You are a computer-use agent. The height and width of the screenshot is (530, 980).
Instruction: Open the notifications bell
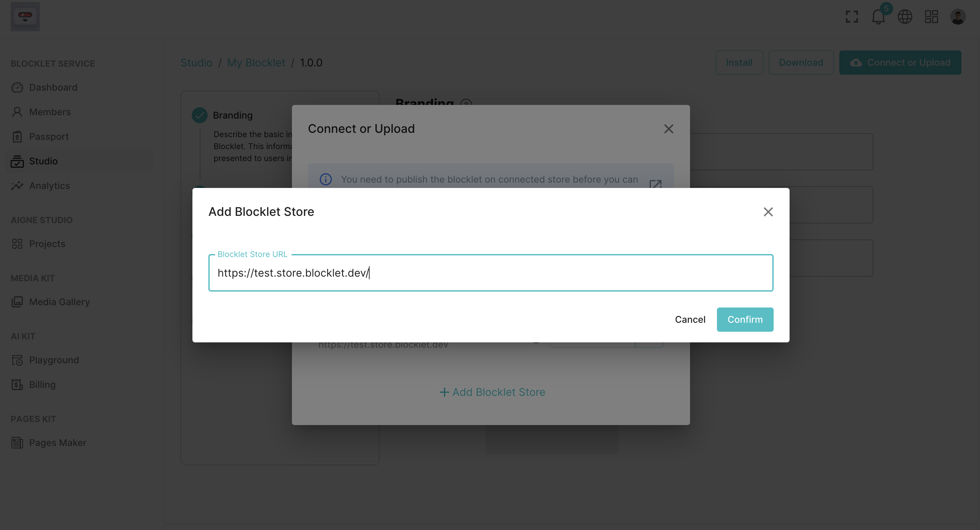[x=878, y=17]
